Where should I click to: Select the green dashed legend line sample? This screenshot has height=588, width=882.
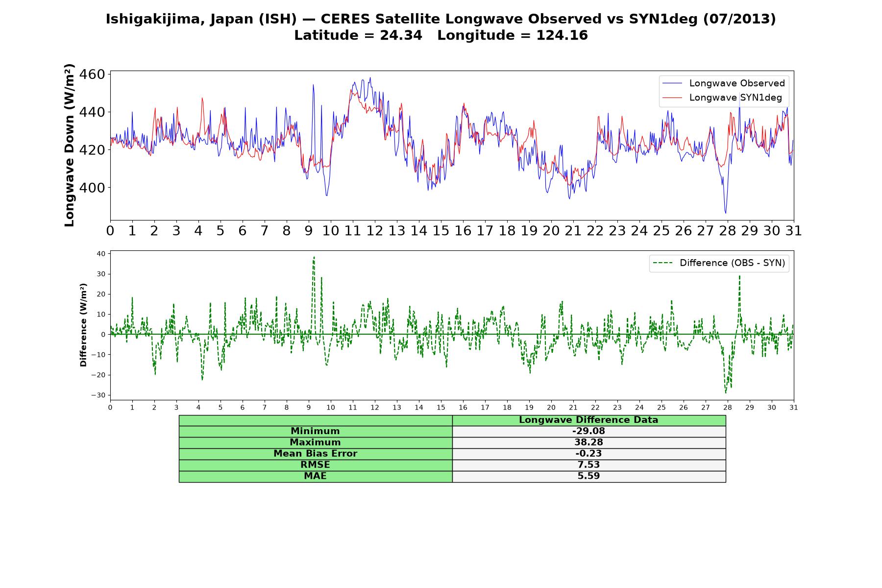point(662,263)
